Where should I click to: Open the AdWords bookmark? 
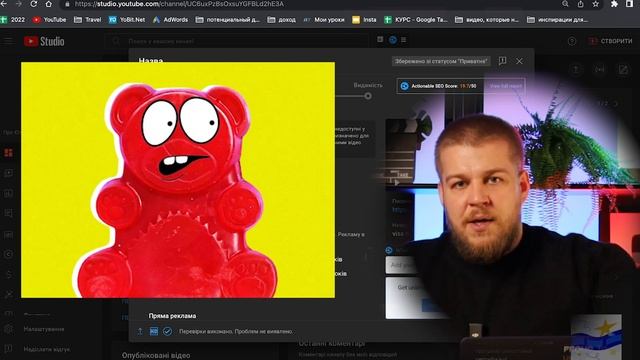click(x=170, y=20)
